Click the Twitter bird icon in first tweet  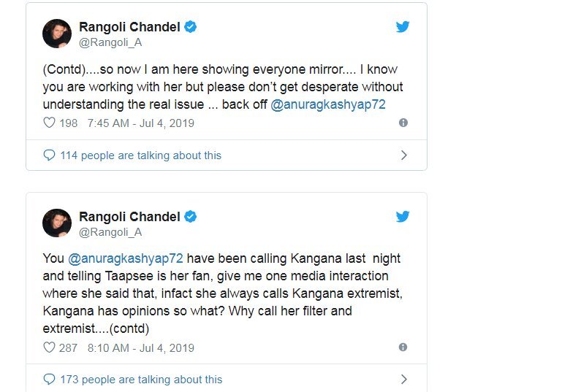click(403, 27)
